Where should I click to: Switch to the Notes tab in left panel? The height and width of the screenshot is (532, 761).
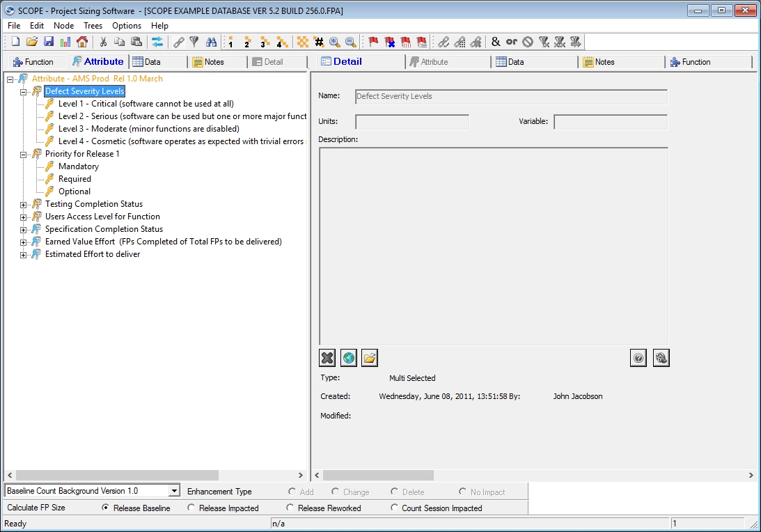pos(214,62)
